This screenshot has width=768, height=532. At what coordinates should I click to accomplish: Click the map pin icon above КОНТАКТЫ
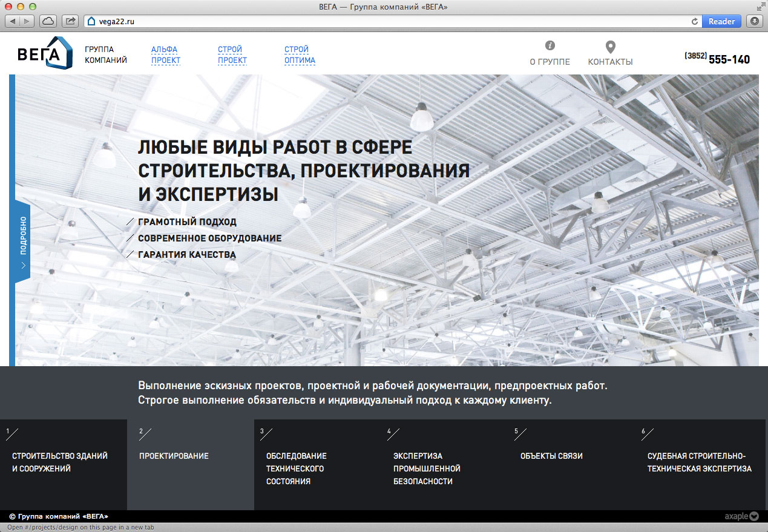[x=610, y=47]
